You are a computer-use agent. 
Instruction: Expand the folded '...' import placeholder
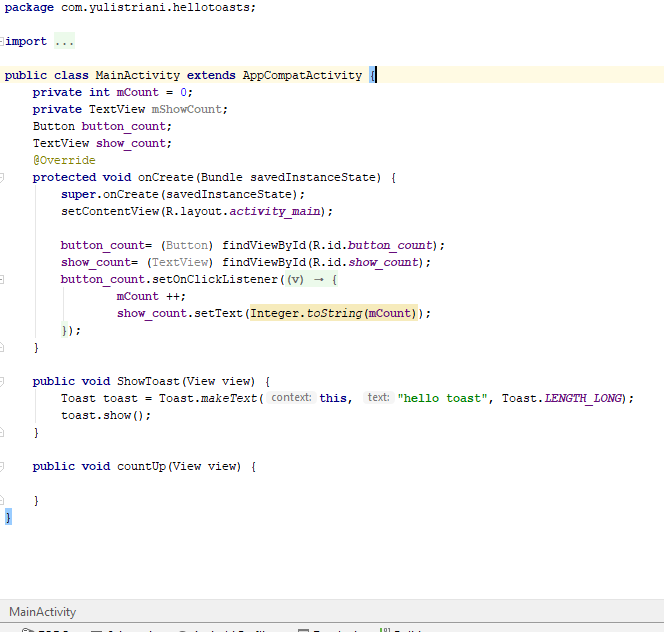tap(64, 41)
